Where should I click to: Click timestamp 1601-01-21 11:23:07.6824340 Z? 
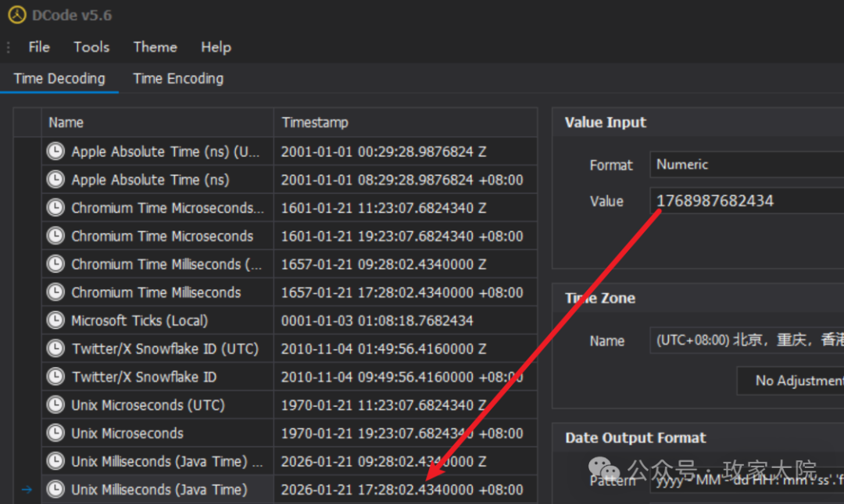pos(384,208)
